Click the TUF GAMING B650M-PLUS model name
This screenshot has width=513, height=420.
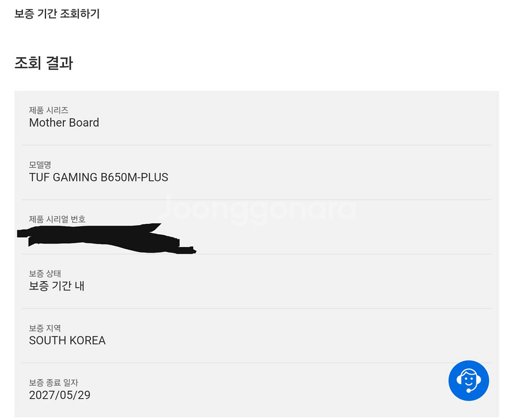pyautogui.click(x=99, y=178)
